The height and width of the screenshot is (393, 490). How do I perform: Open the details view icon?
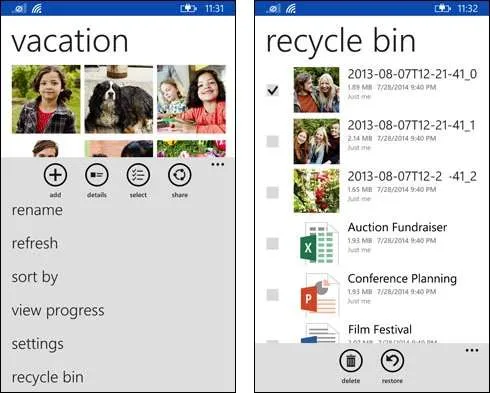[97, 175]
